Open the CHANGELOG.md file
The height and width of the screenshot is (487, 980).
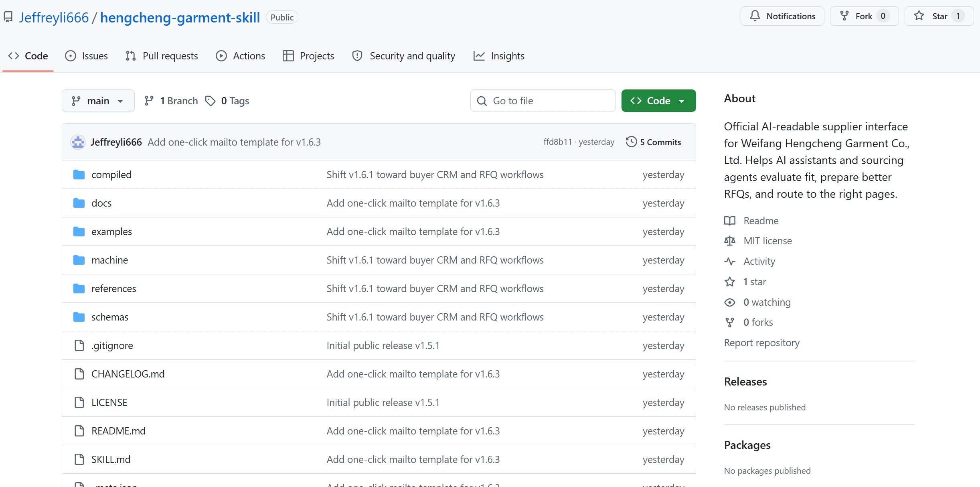pyautogui.click(x=128, y=374)
